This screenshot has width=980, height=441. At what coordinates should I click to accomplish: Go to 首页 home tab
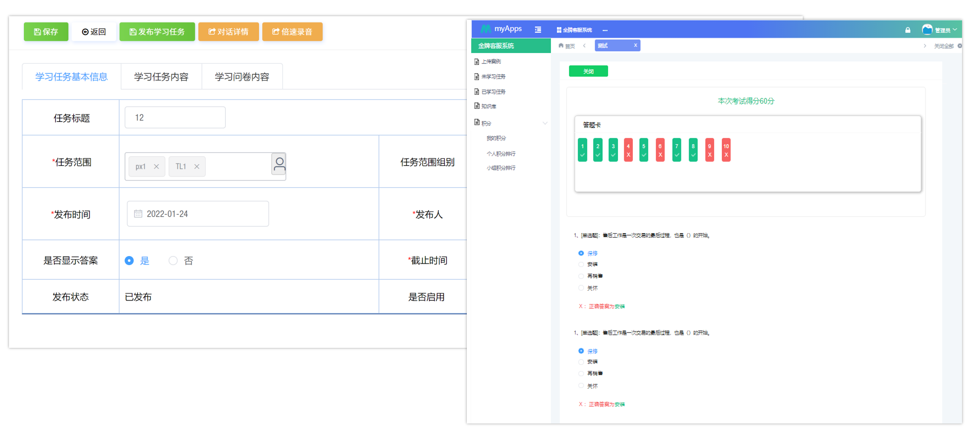[567, 45]
